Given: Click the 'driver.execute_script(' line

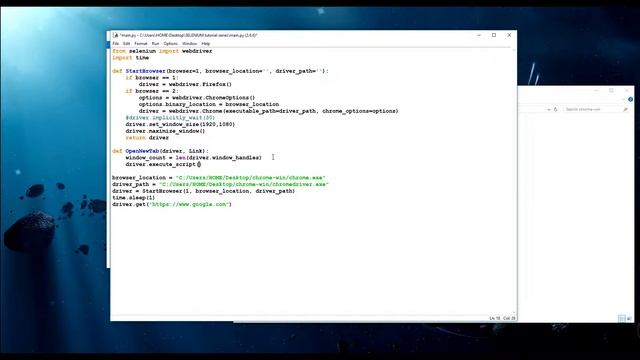Looking at the screenshot, I should (x=163, y=164).
